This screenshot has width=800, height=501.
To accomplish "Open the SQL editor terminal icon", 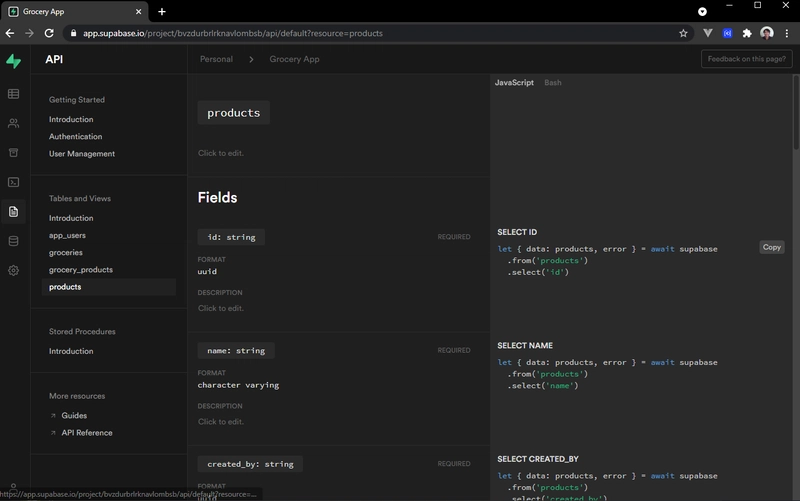I will [14, 182].
